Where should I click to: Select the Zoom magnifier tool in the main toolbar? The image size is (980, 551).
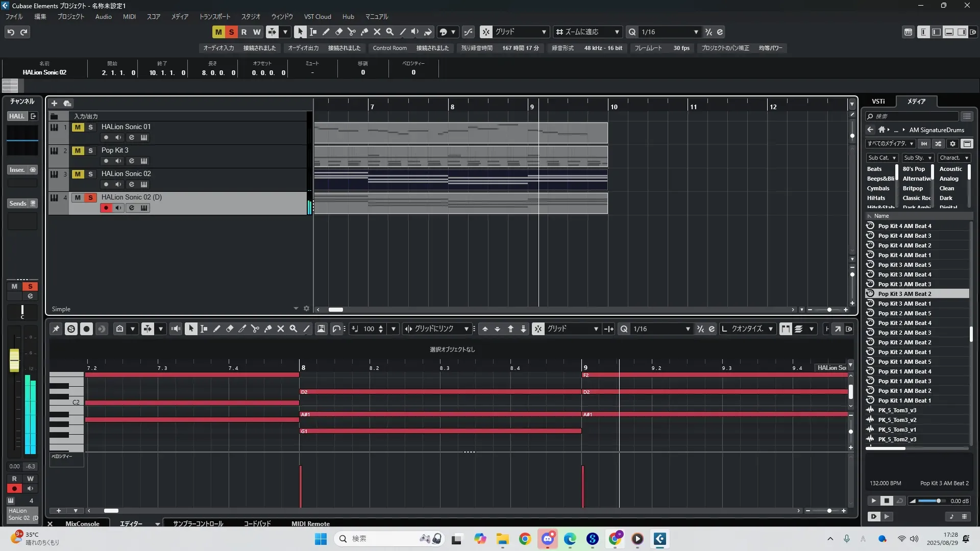pos(389,32)
